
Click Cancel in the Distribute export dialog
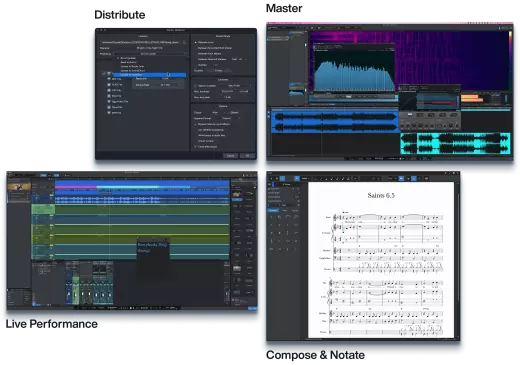230,155
